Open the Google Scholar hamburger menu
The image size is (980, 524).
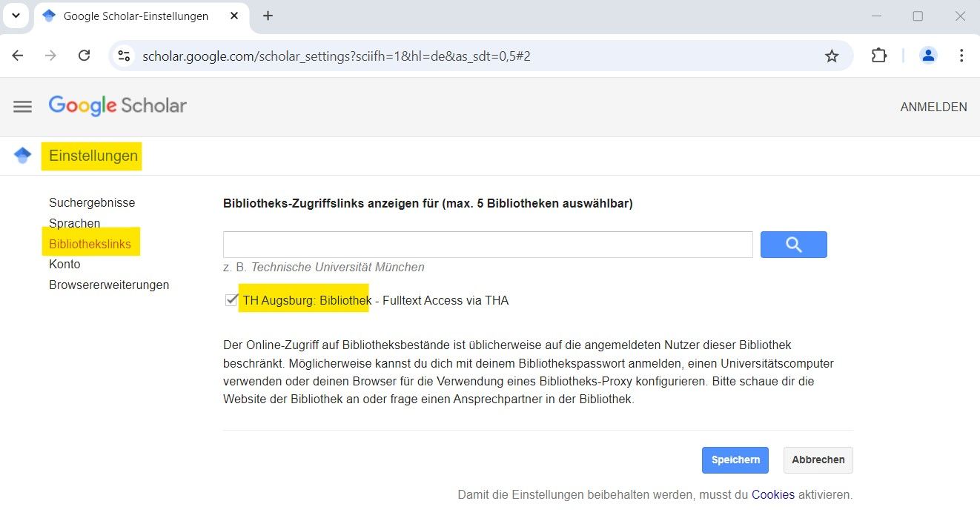pyautogui.click(x=22, y=106)
